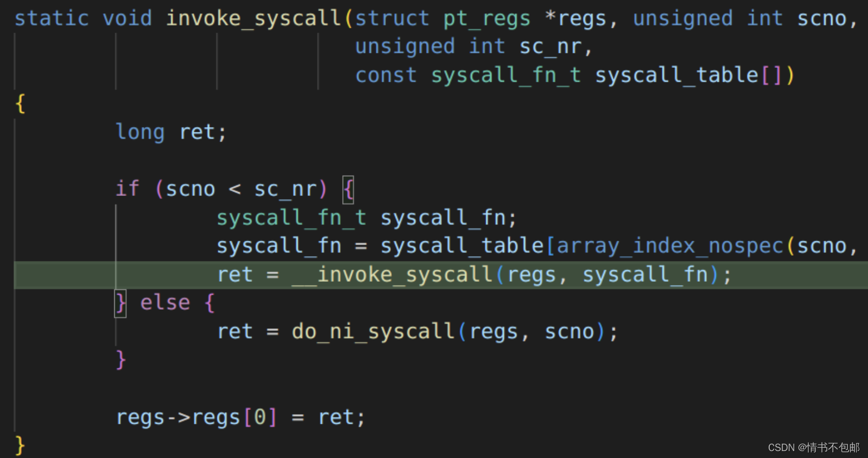Click the boxed closing brace before else
This screenshot has width=868, height=458.
click(x=121, y=303)
